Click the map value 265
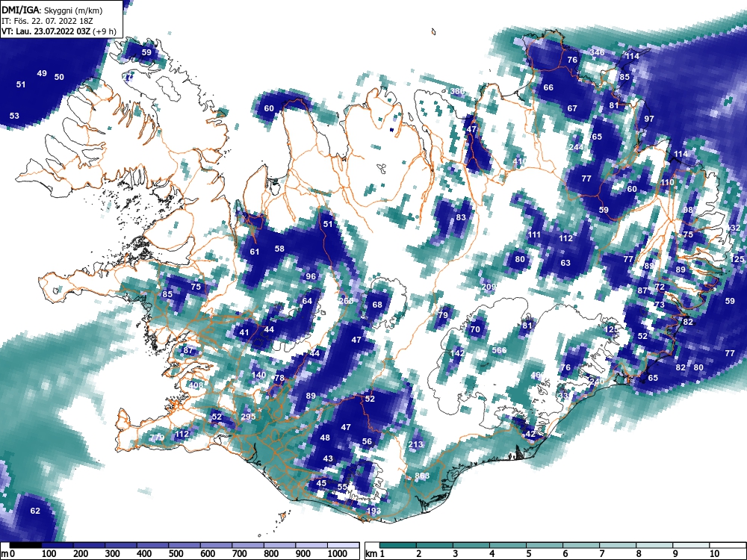Viewport: 747px width, 560px height. click(347, 301)
